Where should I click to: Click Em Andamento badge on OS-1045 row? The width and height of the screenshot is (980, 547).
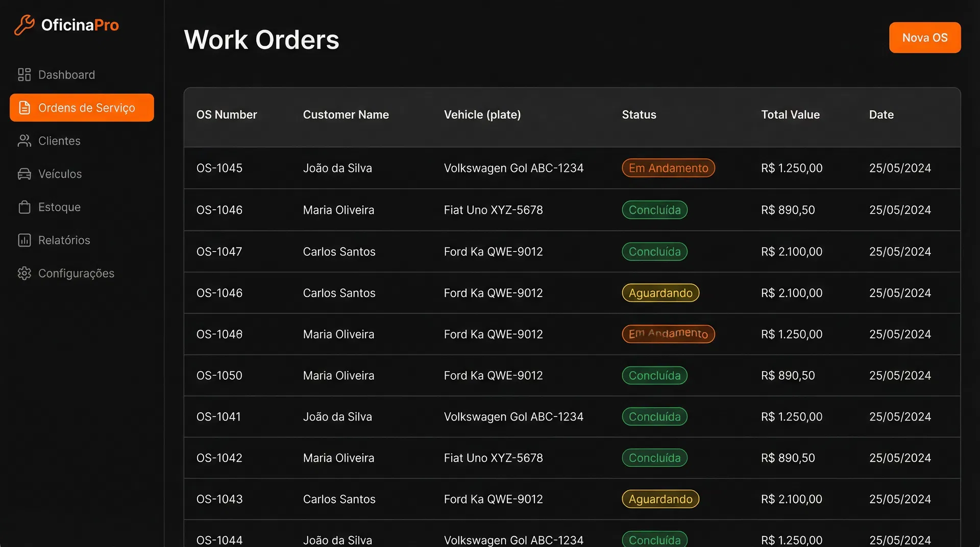[668, 168]
